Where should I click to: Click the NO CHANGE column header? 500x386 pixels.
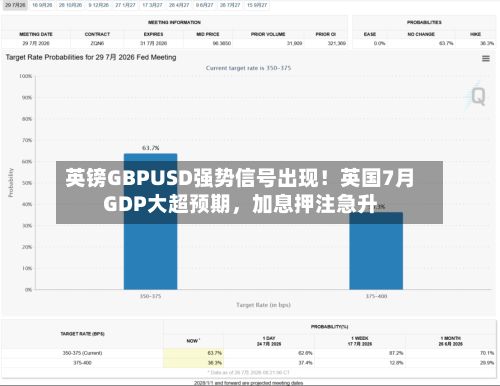[x=421, y=34]
